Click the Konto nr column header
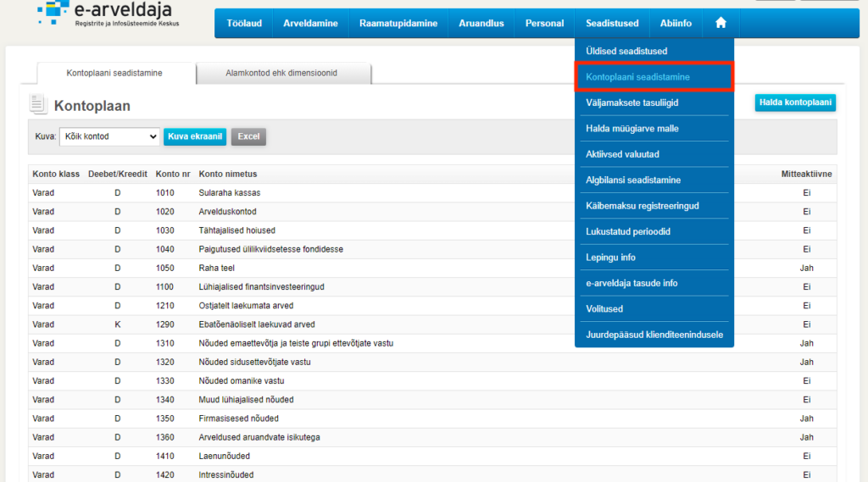 [x=173, y=174]
